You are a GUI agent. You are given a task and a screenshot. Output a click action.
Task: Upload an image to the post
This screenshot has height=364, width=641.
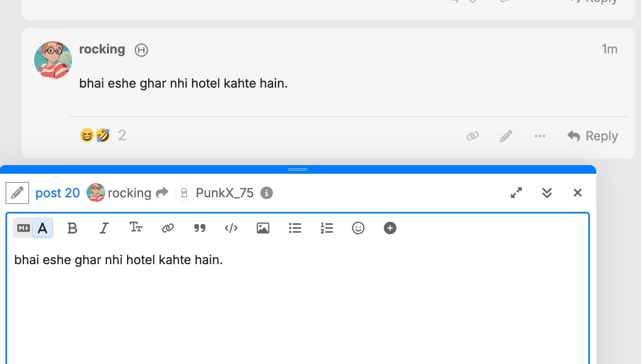click(x=263, y=228)
